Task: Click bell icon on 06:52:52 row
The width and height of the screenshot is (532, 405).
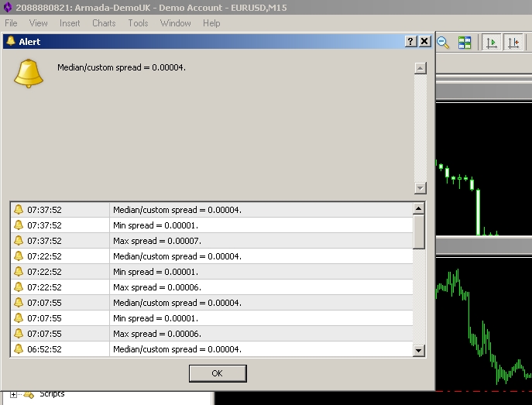Action: pos(19,348)
